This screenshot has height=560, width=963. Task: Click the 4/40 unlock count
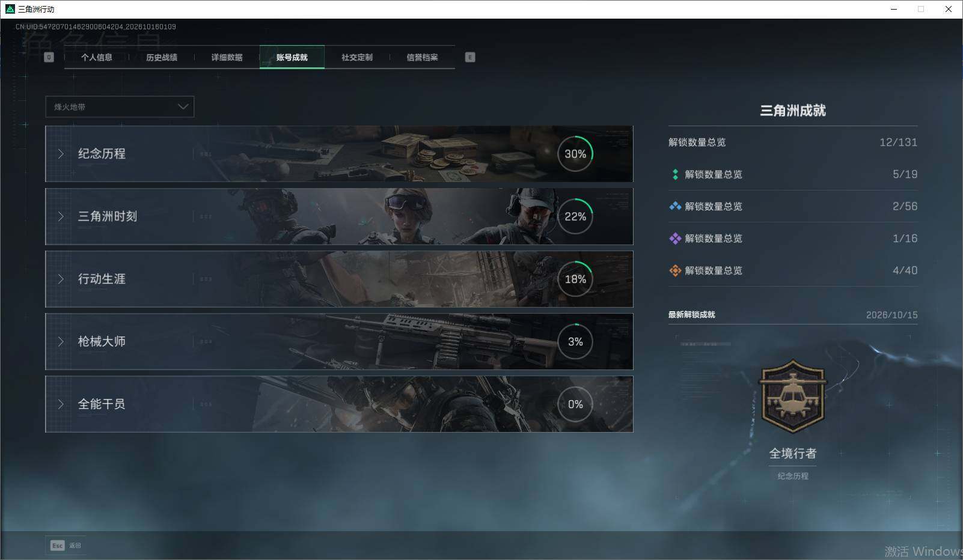[x=905, y=270]
